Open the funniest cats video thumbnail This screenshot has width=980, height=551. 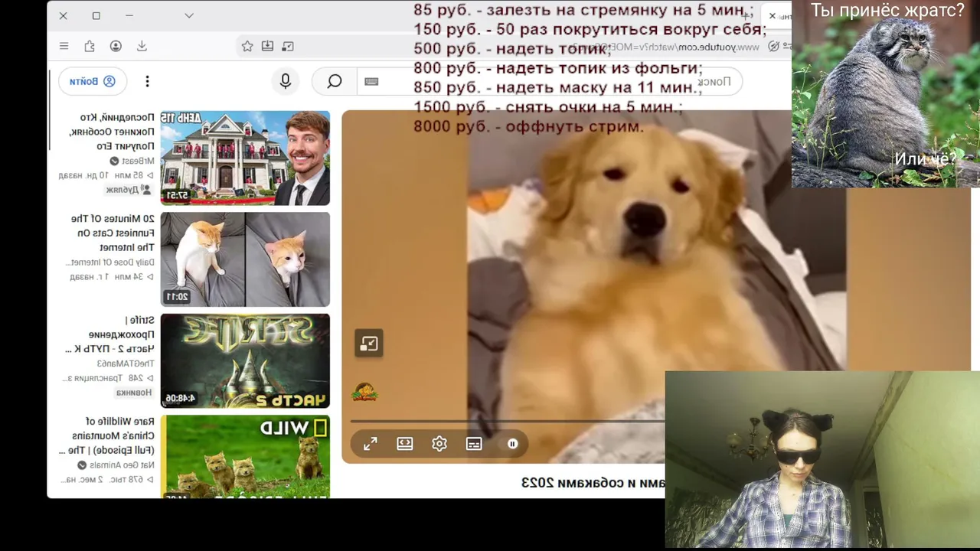pyautogui.click(x=245, y=259)
